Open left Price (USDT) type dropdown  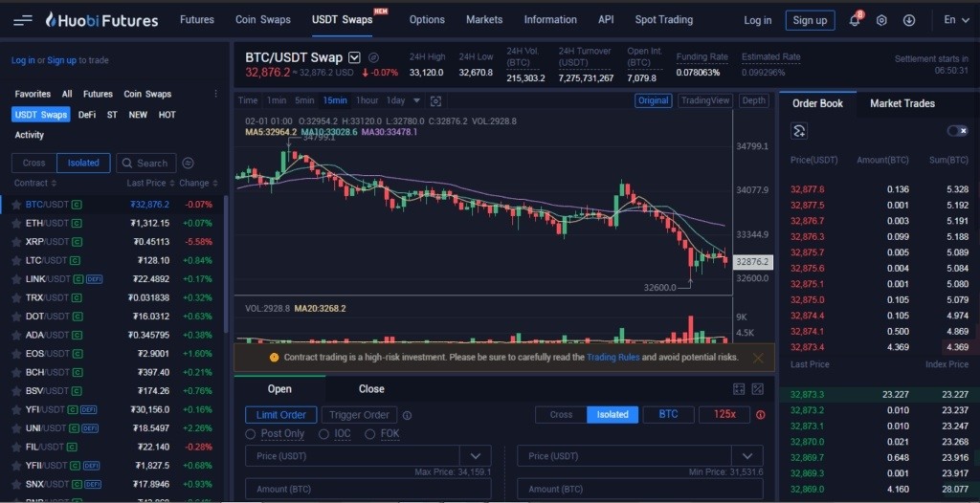476,456
